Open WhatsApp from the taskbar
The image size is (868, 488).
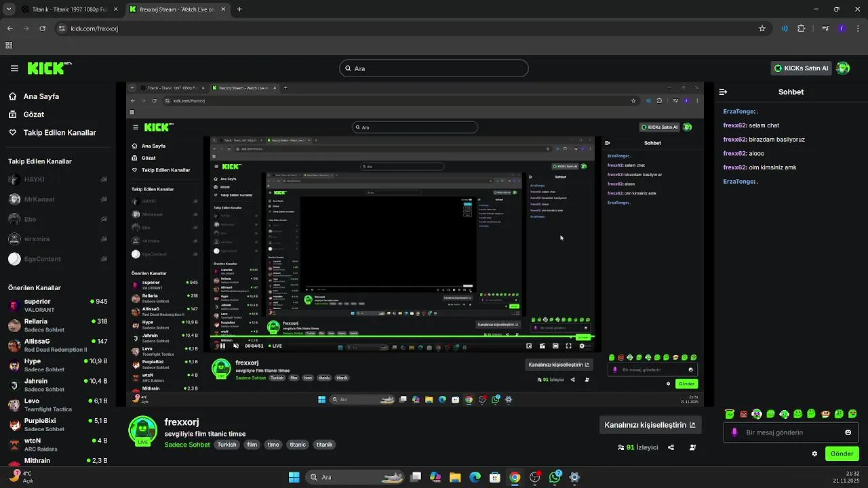pyautogui.click(x=555, y=477)
